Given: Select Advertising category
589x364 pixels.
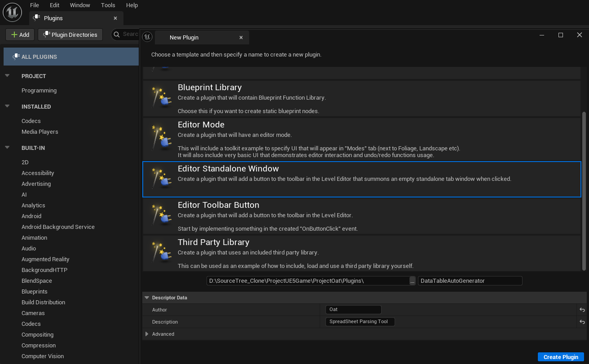Looking at the screenshot, I should (36, 184).
